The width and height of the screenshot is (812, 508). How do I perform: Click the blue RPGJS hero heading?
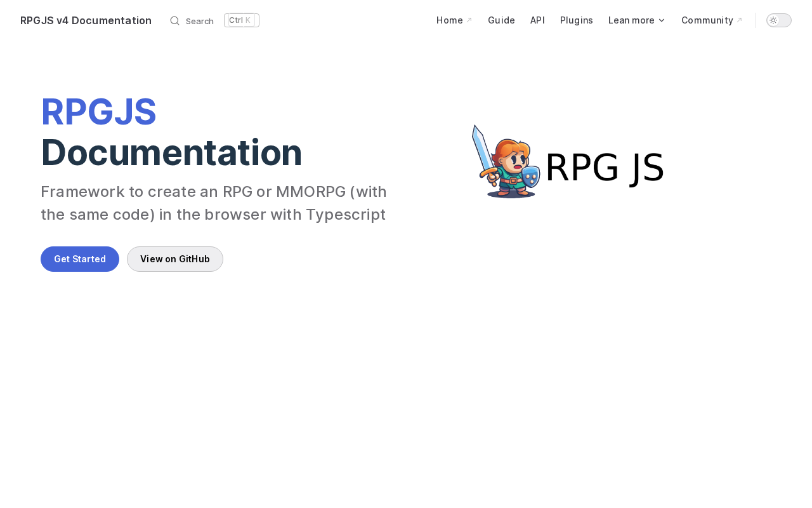(x=98, y=112)
